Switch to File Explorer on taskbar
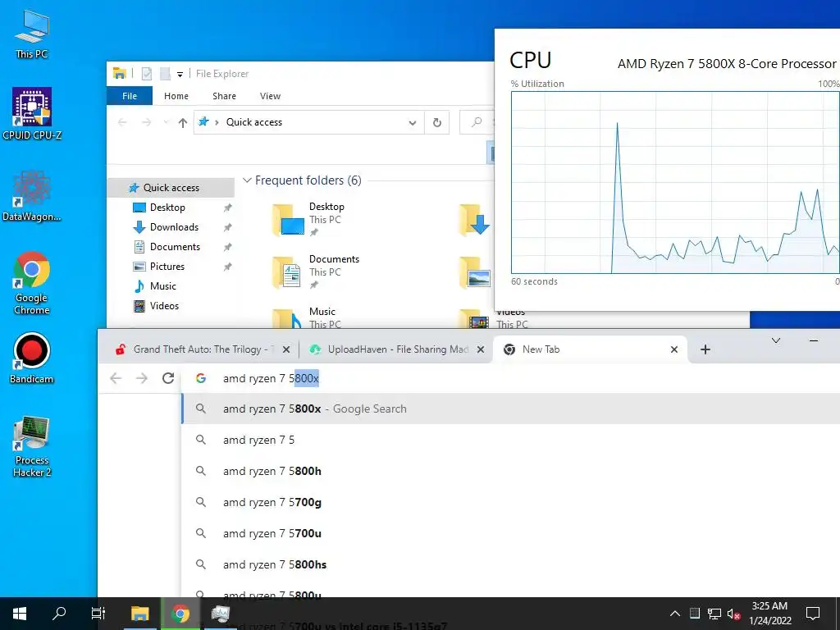840x630 pixels. 139,614
